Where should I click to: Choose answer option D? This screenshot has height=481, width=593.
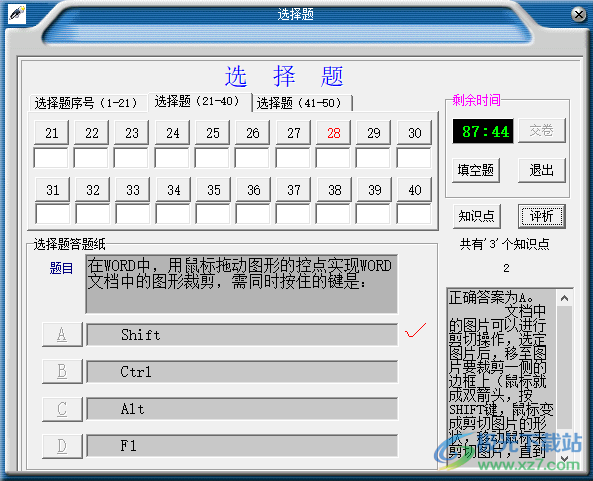62,446
